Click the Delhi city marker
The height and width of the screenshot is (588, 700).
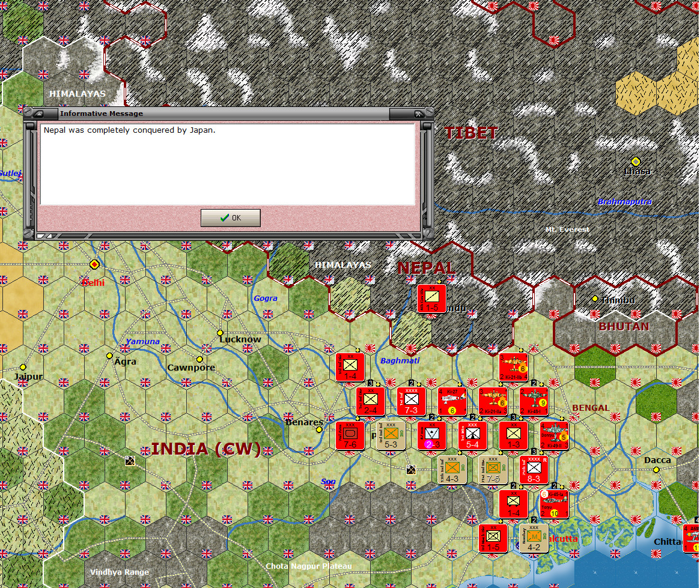click(94, 264)
